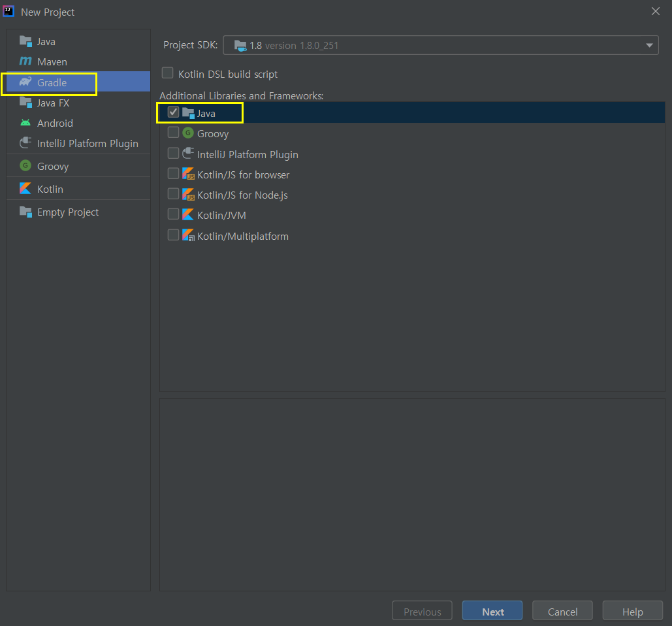672x626 pixels.
Task: Click the Next button
Action: tap(492, 610)
